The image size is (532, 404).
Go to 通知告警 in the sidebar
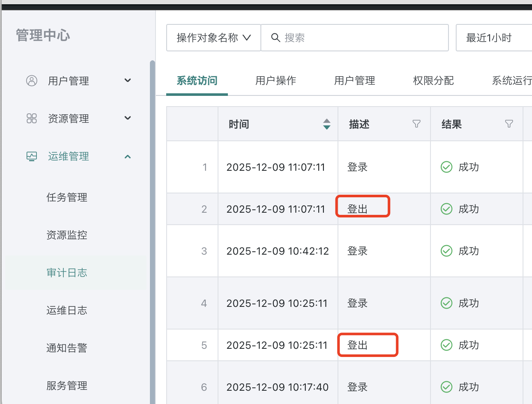click(67, 348)
